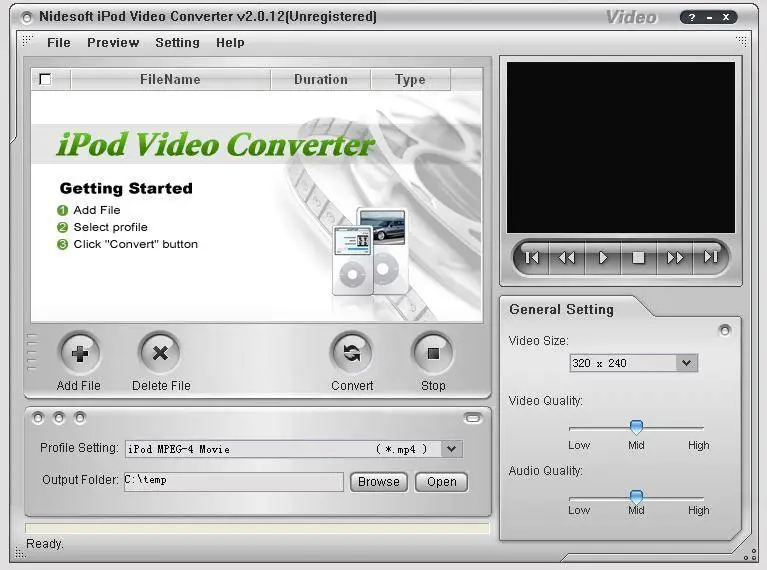The height and width of the screenshot is (570, 767).
Task: Click the "General Setting" panel title
Action: click(561, 310)
